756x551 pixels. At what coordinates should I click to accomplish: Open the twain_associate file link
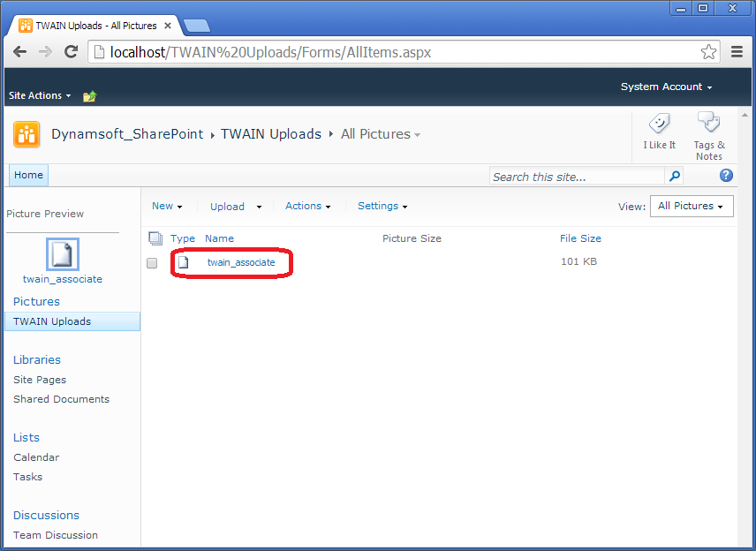(x=241, y=262)
